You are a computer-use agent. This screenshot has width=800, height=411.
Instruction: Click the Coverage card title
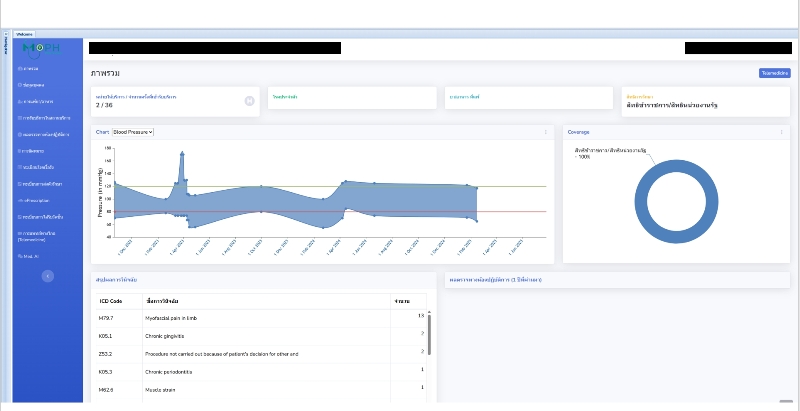click(x=579, y=132)
